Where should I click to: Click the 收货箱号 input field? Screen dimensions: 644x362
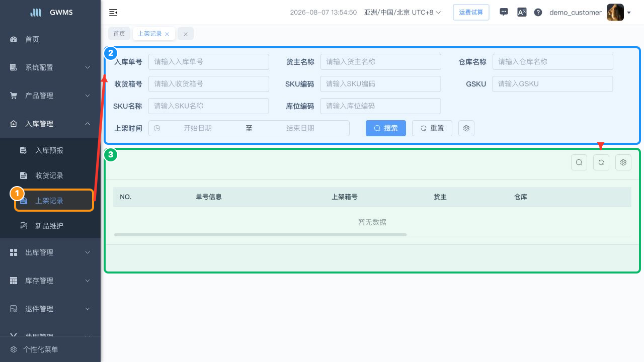(209, 84)
